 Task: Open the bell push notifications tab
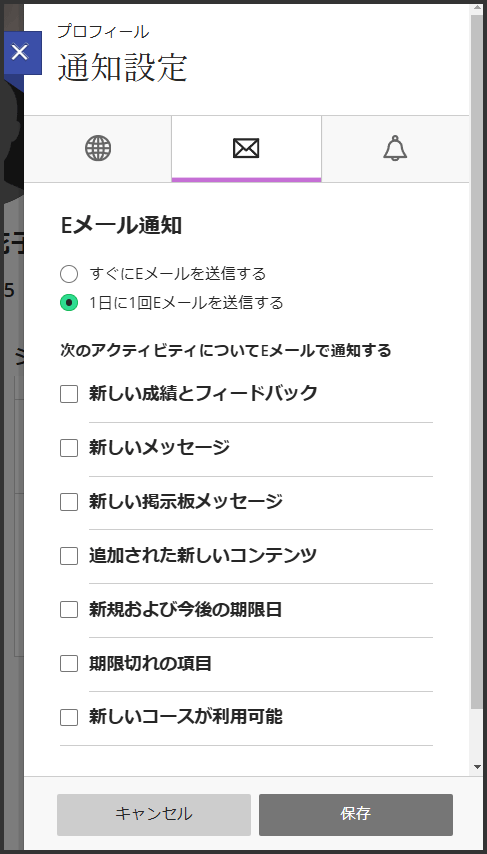click(x=395, y=149)
